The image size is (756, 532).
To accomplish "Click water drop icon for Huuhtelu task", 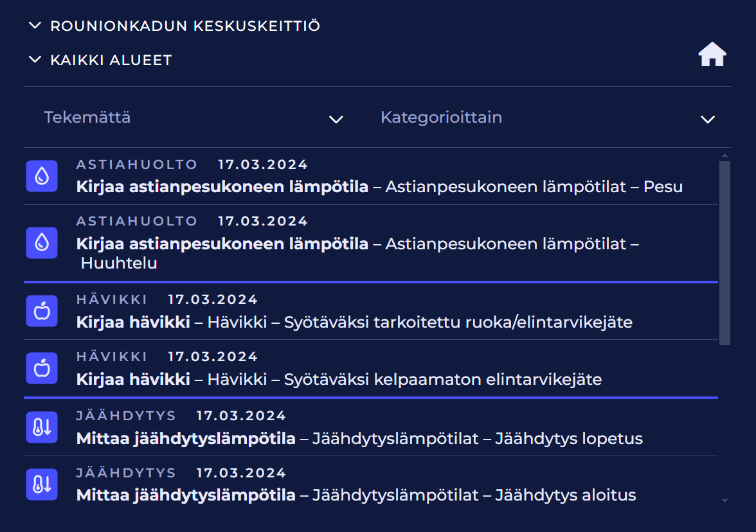I will click(x=42, y=243).
